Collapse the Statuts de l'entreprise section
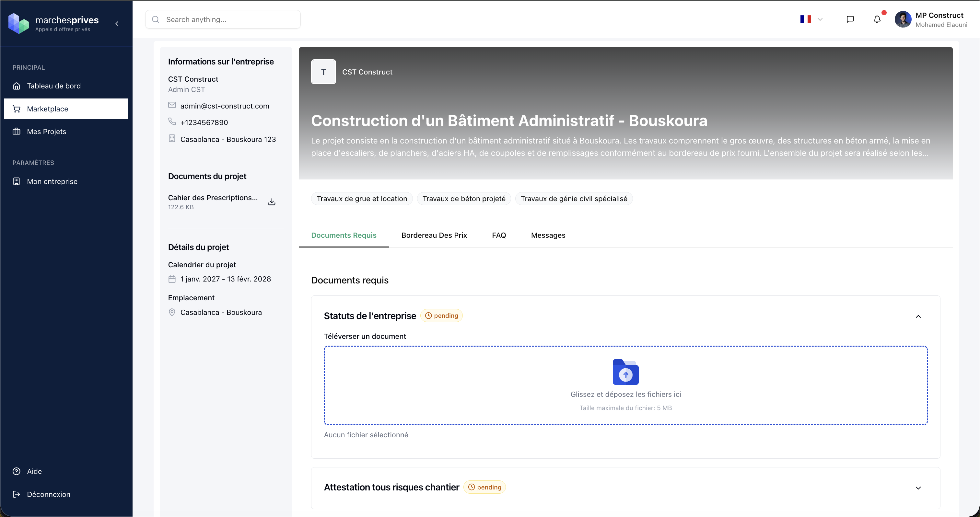This screenshot has width=980, height=517. point(918,316)
